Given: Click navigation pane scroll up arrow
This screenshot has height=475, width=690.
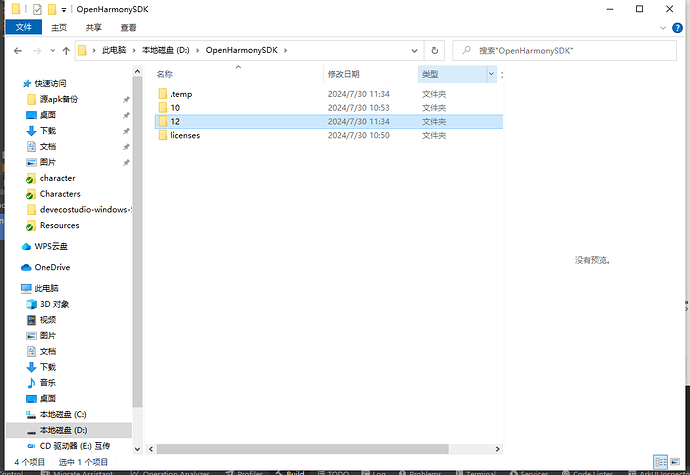Looking at the screenshot, I should (137, 71).
